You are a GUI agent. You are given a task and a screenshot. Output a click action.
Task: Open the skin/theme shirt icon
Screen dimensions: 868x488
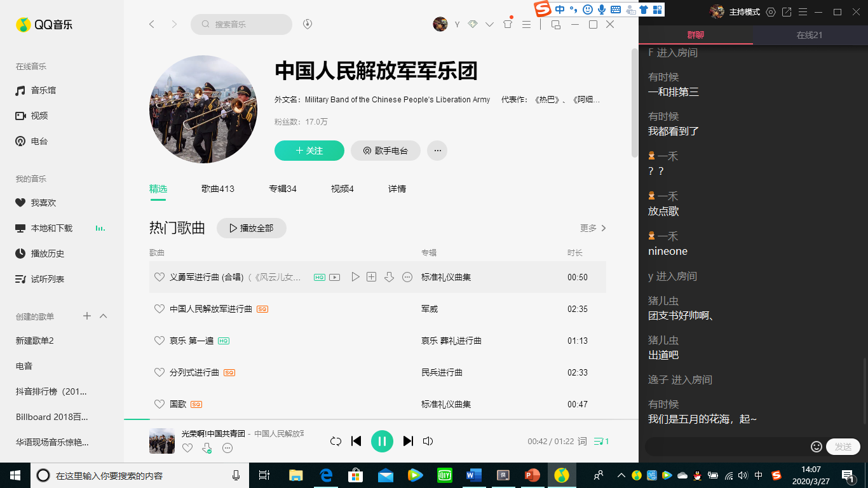(x=507, y=24)
